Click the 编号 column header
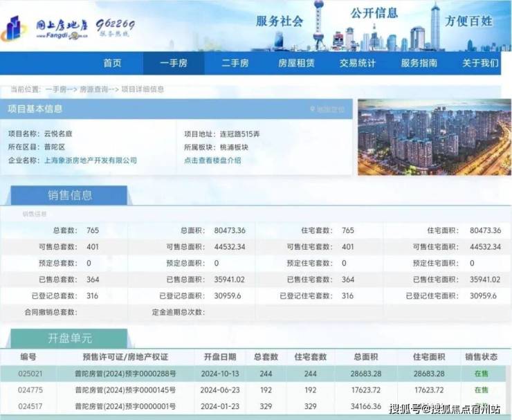Image resolution: width=512 pixels, height=420 pixels. pos(28,357)
